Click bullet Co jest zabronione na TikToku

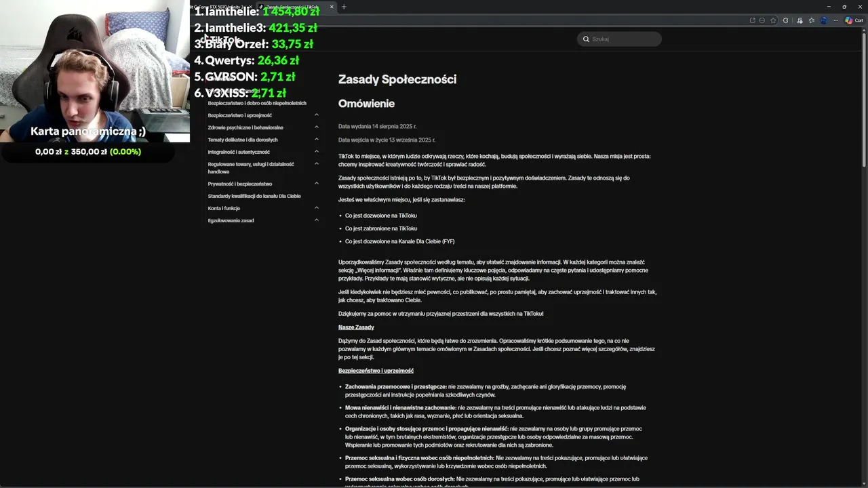381,228
